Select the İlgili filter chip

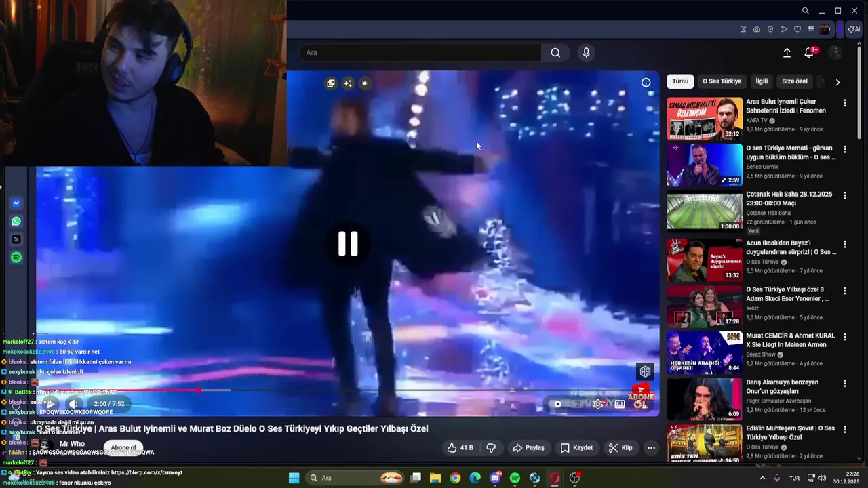coord(762,81)
